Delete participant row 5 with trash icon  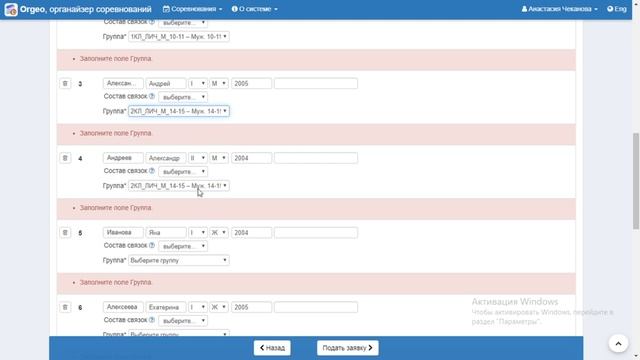[x=65, y=233]
